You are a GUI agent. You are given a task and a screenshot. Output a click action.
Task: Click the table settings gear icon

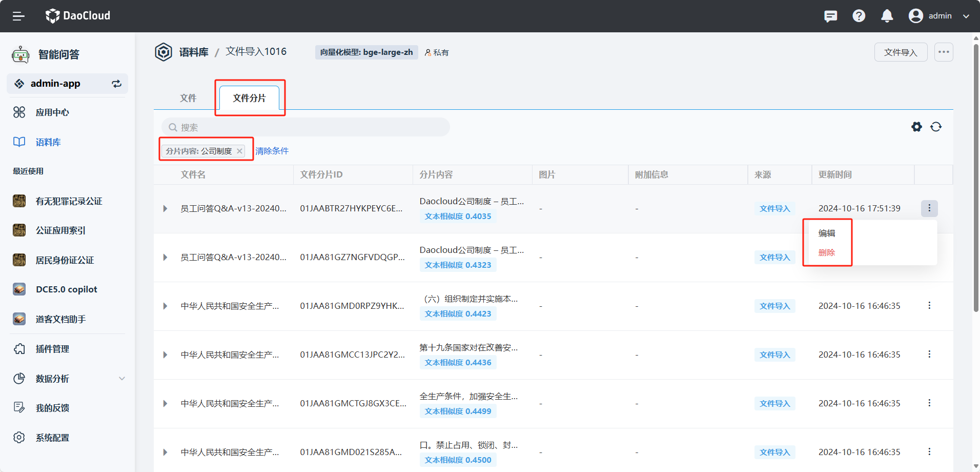pos(916,127)
